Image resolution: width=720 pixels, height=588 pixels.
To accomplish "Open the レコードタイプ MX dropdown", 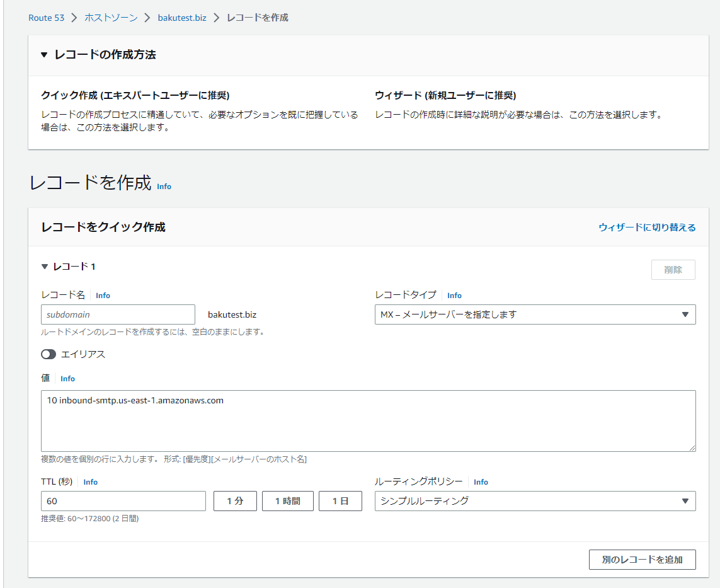I will (x=535, y=314).
